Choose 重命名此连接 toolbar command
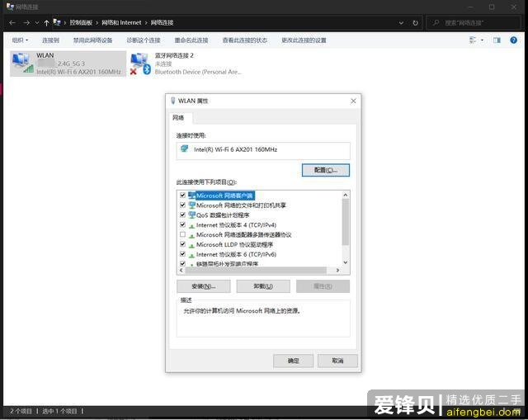The width and height of the screenshot is (528, 420). pos(191,40)
